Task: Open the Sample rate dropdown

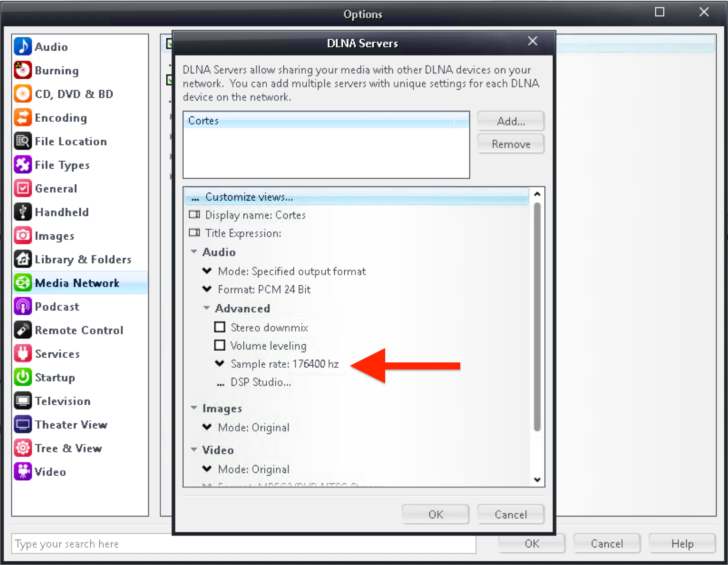Action: 219,363
